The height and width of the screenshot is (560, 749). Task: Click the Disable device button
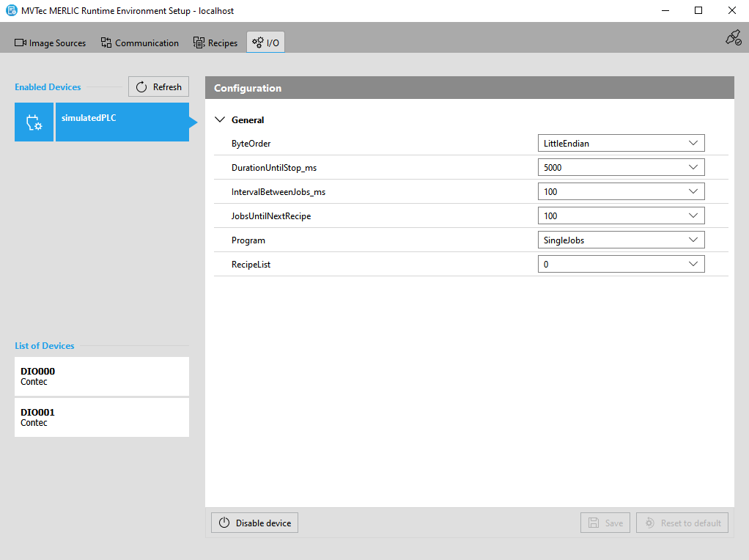255,523
